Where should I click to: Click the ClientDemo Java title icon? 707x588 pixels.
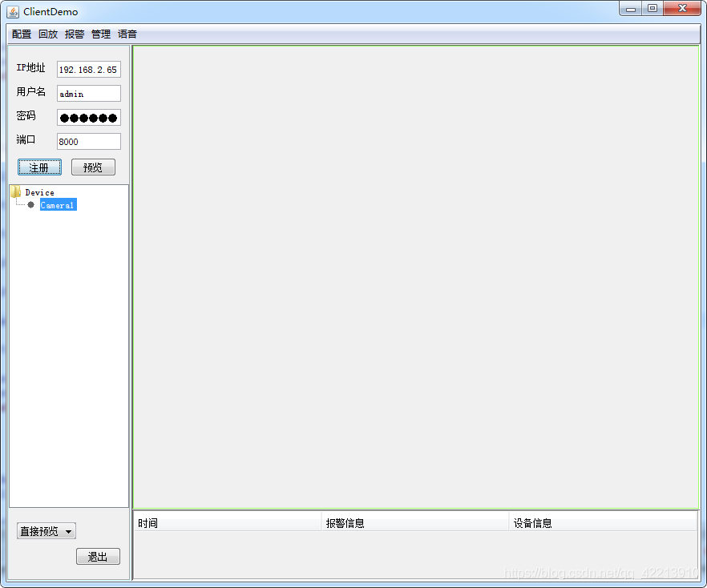point(13,12)
